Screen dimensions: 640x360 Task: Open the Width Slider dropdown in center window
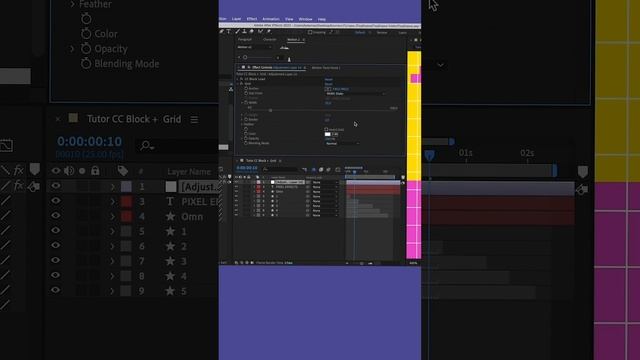[355, 93]
